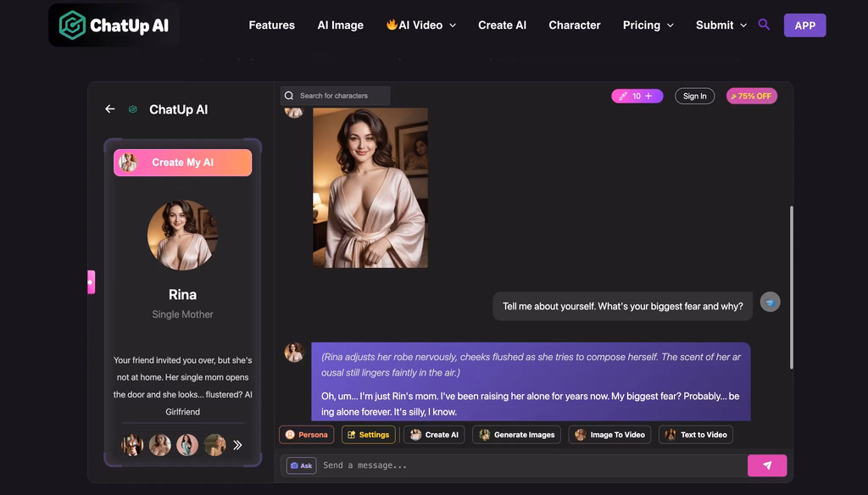Open chat Settings button
The image size is (868, 495).
click(369, 435)
